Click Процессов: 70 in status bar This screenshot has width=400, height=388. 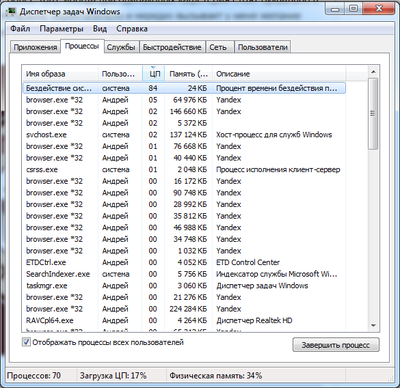[x=34, y=376]
